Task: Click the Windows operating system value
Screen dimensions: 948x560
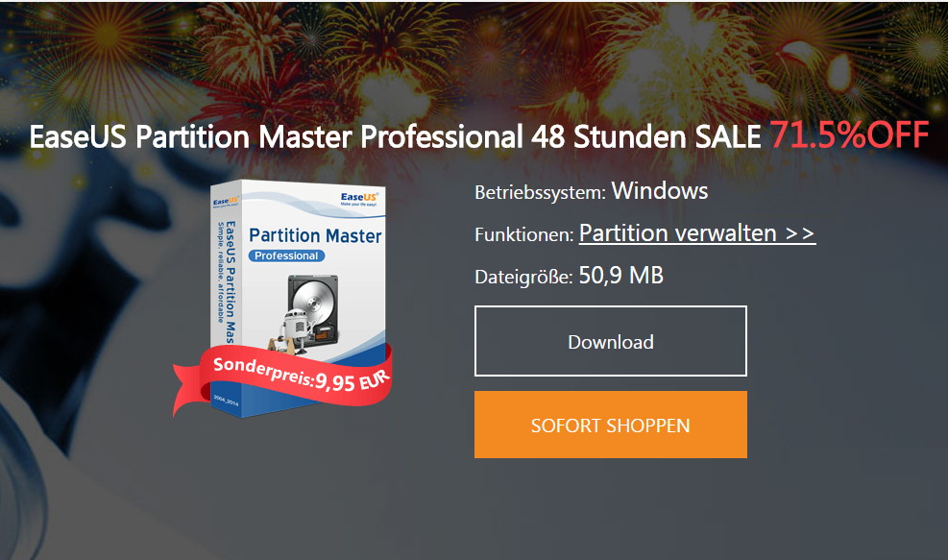Action: click(660, 191)
